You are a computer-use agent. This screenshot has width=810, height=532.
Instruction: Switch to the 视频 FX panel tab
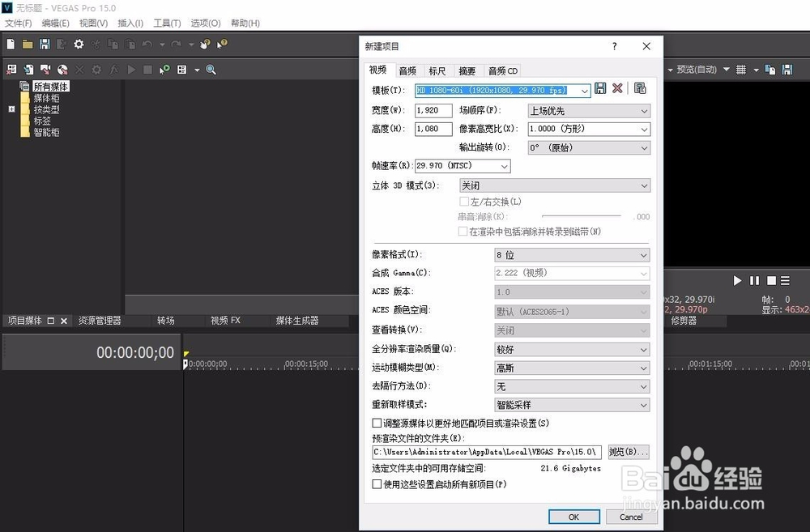[x=225, y=321]
